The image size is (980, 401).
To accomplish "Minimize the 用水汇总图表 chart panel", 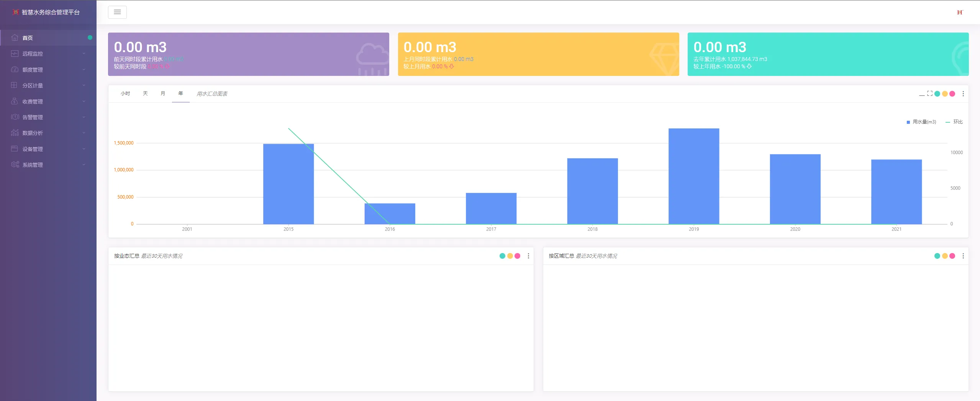I will click(922, 95).
